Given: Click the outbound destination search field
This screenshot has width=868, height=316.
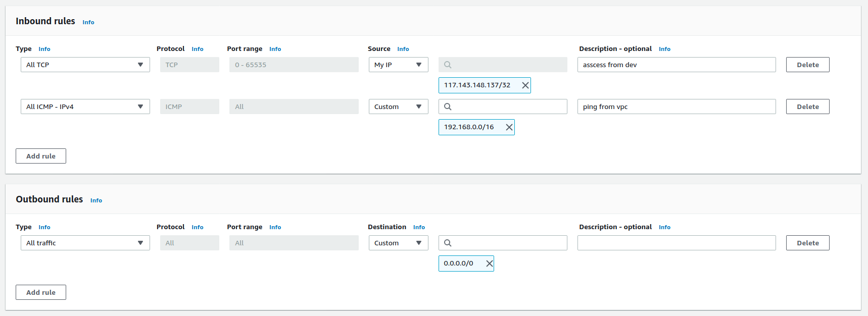Looking at the screenshot, I should coord(508,243).
